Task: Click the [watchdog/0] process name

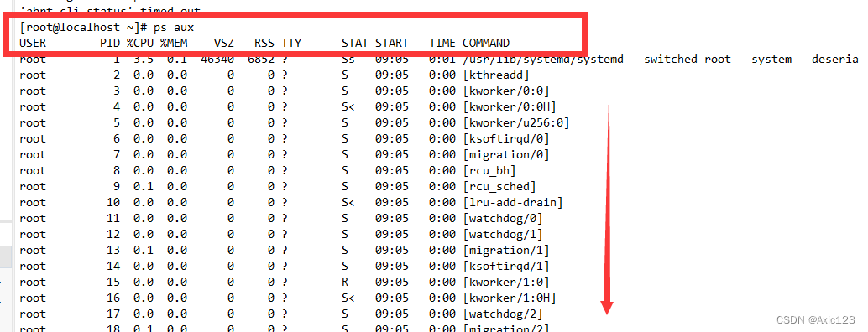Action: click(x=503, y=218)
